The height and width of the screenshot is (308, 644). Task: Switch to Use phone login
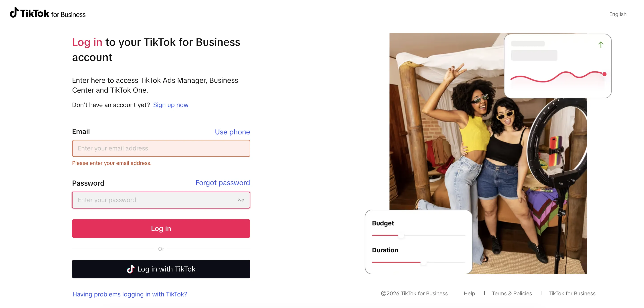[x=232, y=132]
